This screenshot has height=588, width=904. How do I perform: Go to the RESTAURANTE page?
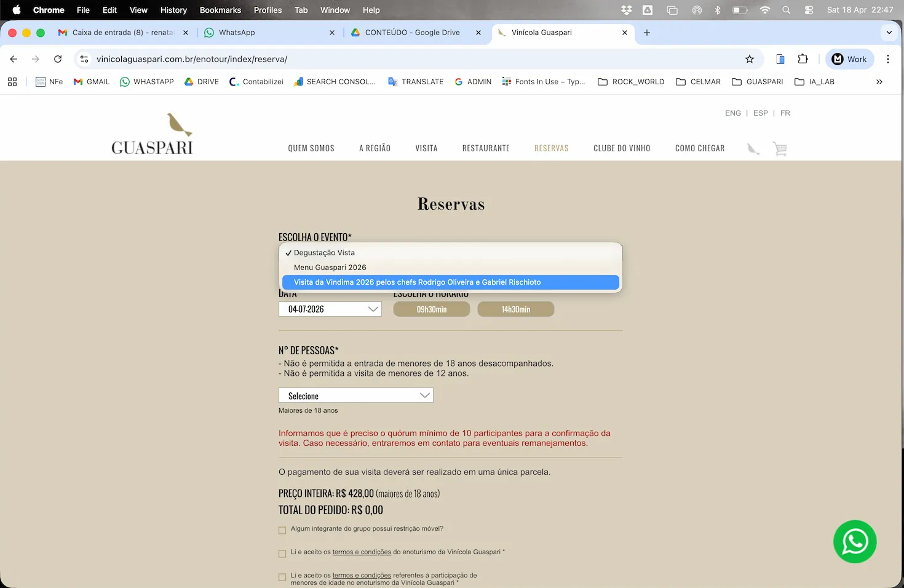click(486, 148)
